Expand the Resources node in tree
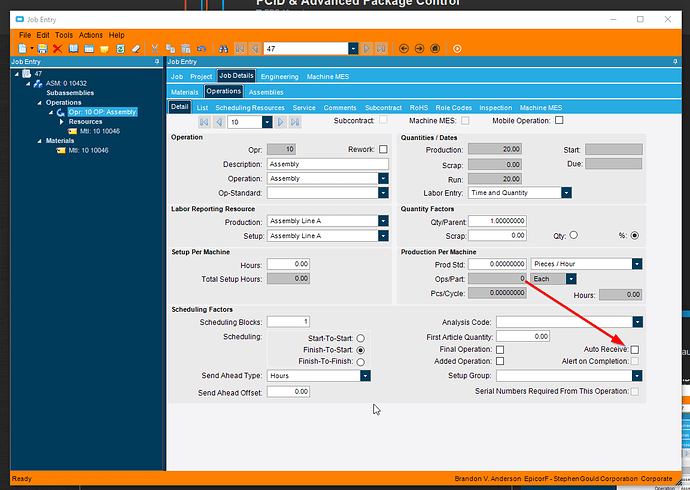Image resolution: width=690 pixels, height=490 pixels. 62,121
